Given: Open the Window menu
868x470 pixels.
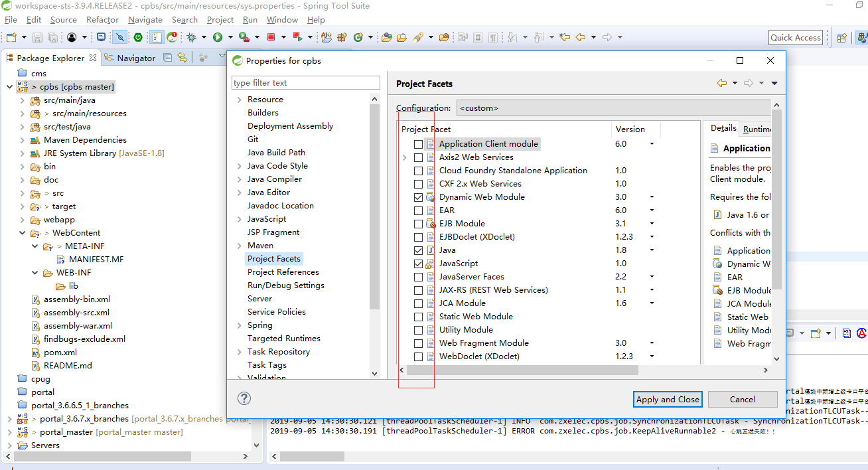Looking at the screenshot, I should pos(282,20).
